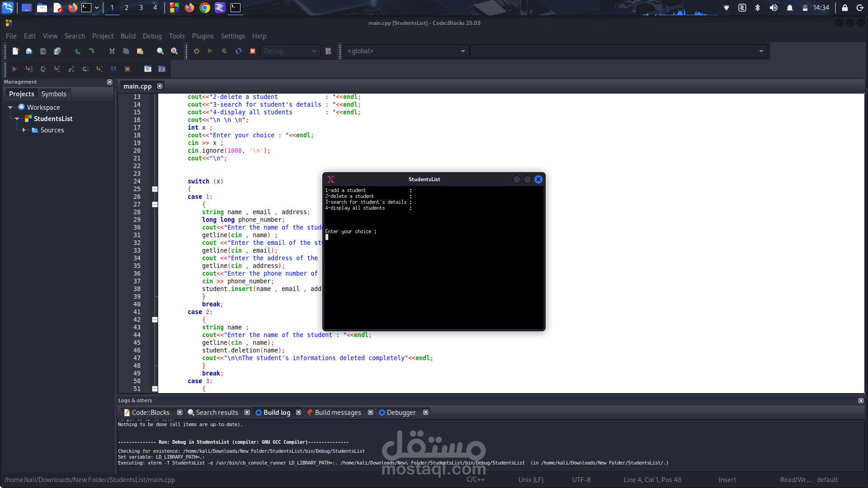
Task: Toggle code fold marker at line 27
Action: pos(155,204)
